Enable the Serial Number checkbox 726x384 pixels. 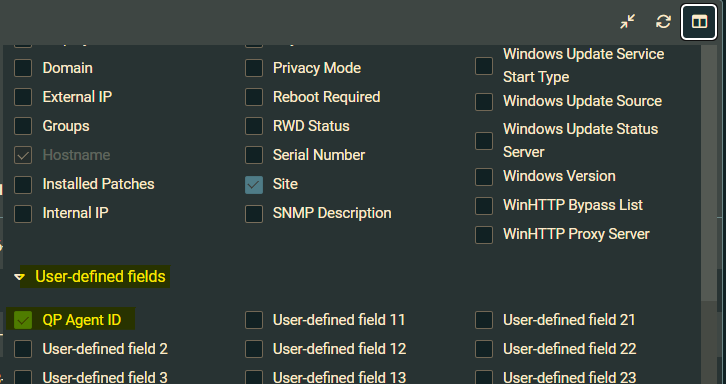tap(254, 155)
